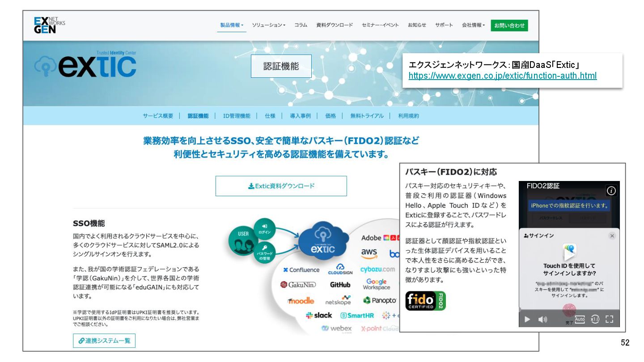Image resolution: width=644 pixels, height=362 pixels.
Task: Click the netskope logo
Action: click(338, 300)
